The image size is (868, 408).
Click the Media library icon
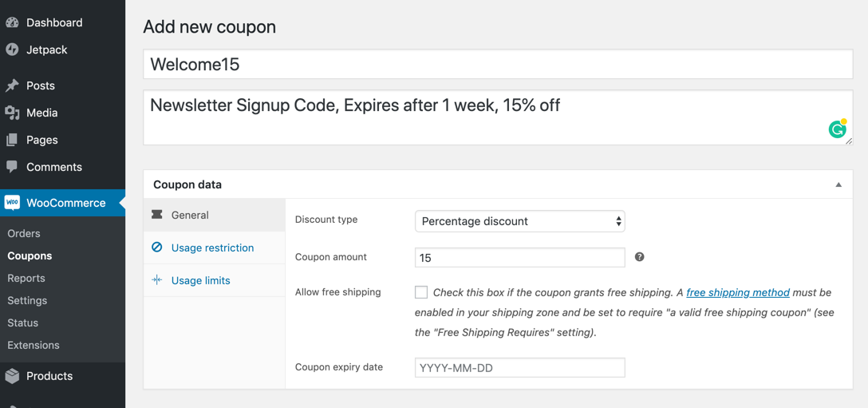(x=12, y=113)
